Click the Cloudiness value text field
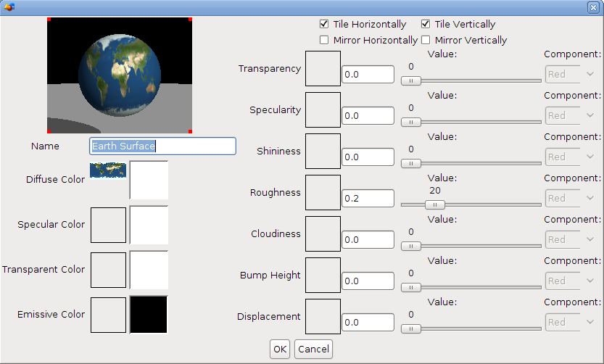 [x=368, y=239]
